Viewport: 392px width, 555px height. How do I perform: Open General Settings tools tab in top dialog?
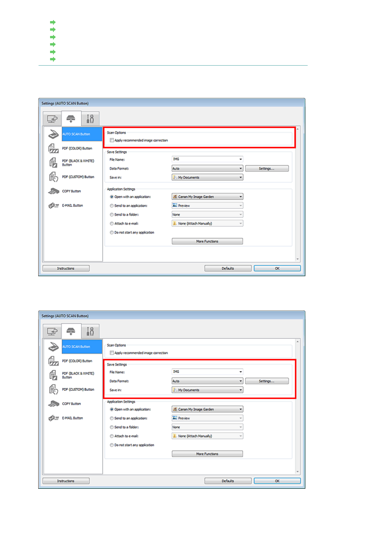pos(90,119)
